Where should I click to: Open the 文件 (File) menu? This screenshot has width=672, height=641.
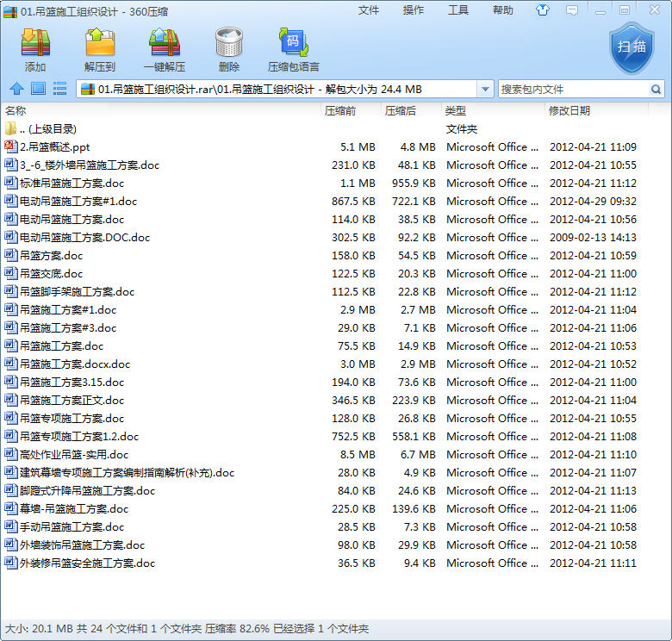pos(369,10)
